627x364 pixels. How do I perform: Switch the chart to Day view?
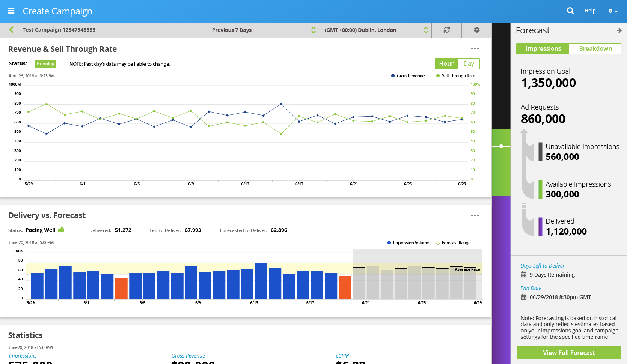[x=469, y=64]
